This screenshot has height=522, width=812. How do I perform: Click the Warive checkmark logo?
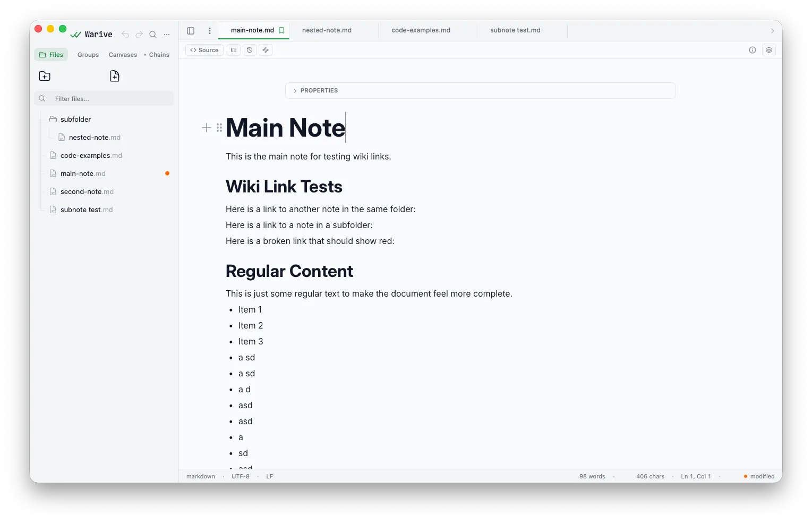75,35
